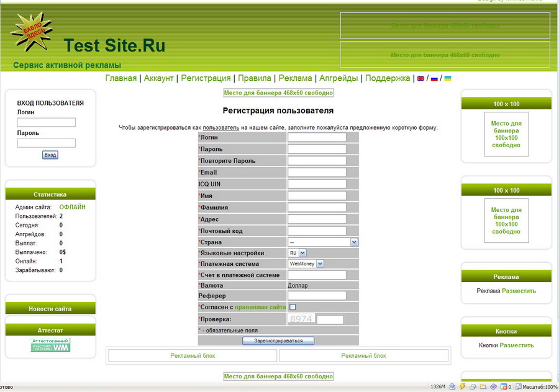The height and width of the screenshot is (392, 559).
Task: Open the RU language settings dropdown
Action: tap(297, 253)
